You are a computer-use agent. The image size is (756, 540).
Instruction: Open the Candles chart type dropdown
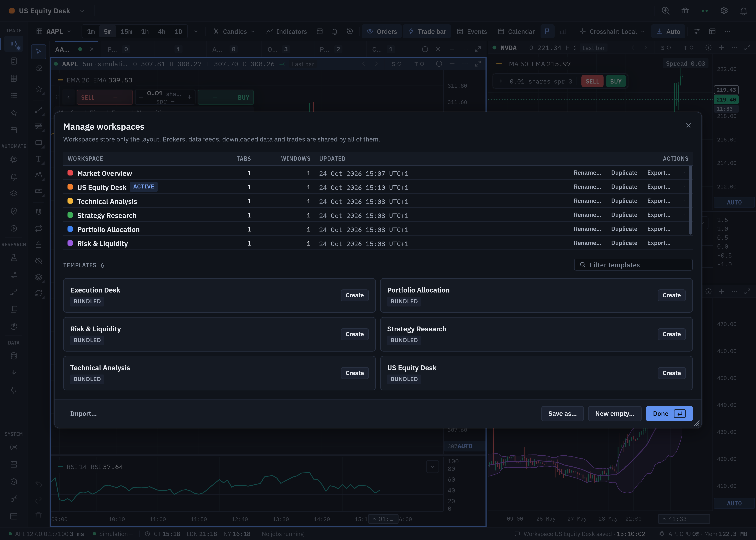click(234, 31)
